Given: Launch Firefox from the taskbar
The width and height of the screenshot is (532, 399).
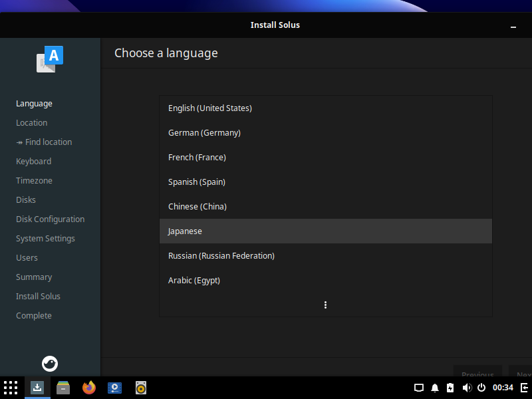Looking at the screenshot, I should (x=89, y=388).
